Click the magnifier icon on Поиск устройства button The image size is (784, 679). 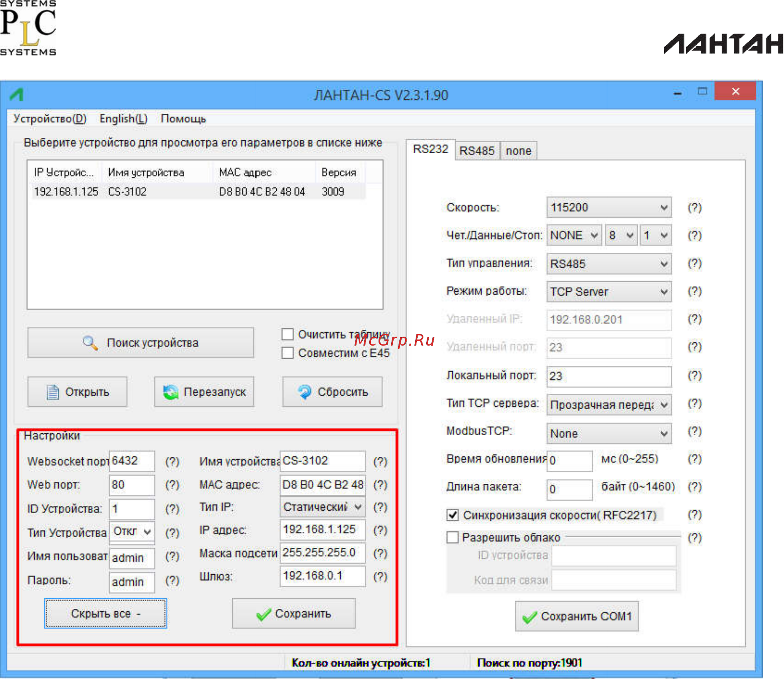coord(90,343)
